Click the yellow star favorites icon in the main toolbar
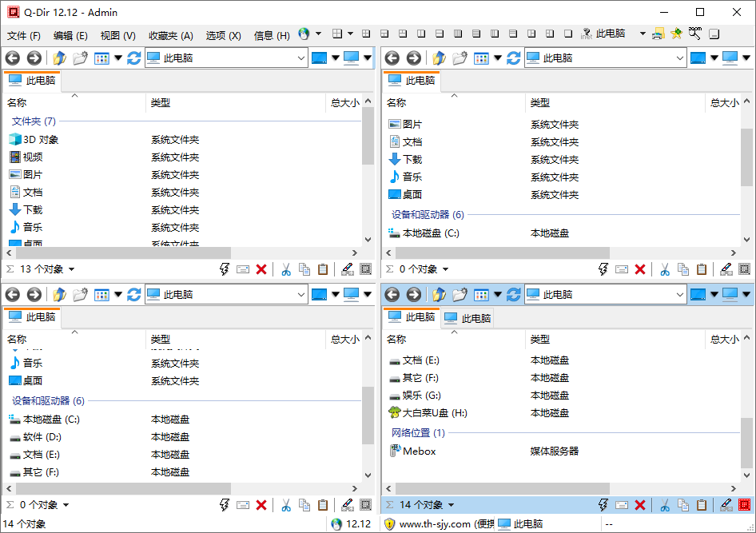The height and width of the screenshot is (533, 756). coord(676,34)
